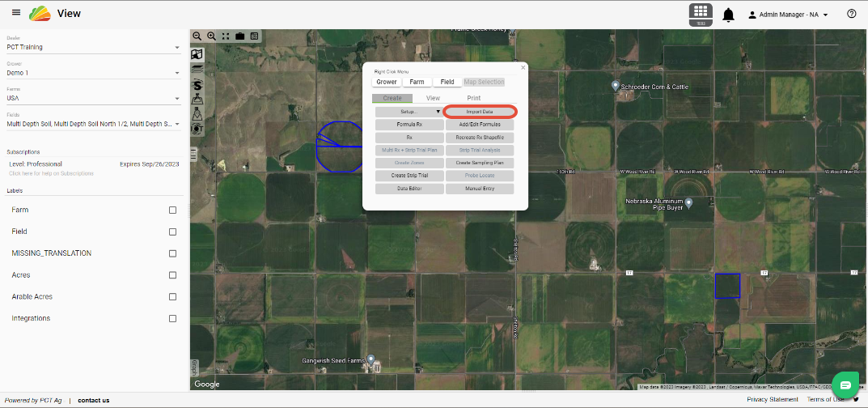Click the Formula Rx button
Screen dimensions: 868x408
pyautogui.click(x=409, y=125)
